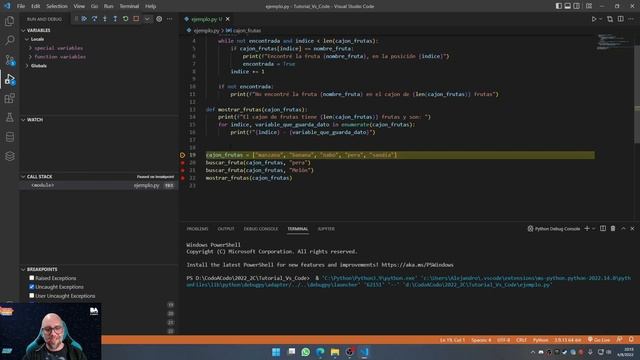This screenshot has height=360, width=640.
Task: Open the Explorer view in the activity bar
Action: (9, 21)
